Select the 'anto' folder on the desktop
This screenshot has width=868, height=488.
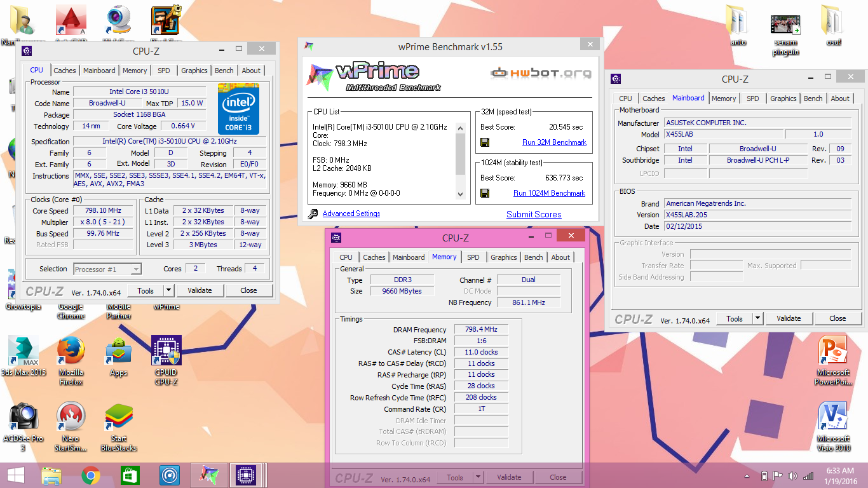point(738,25)
